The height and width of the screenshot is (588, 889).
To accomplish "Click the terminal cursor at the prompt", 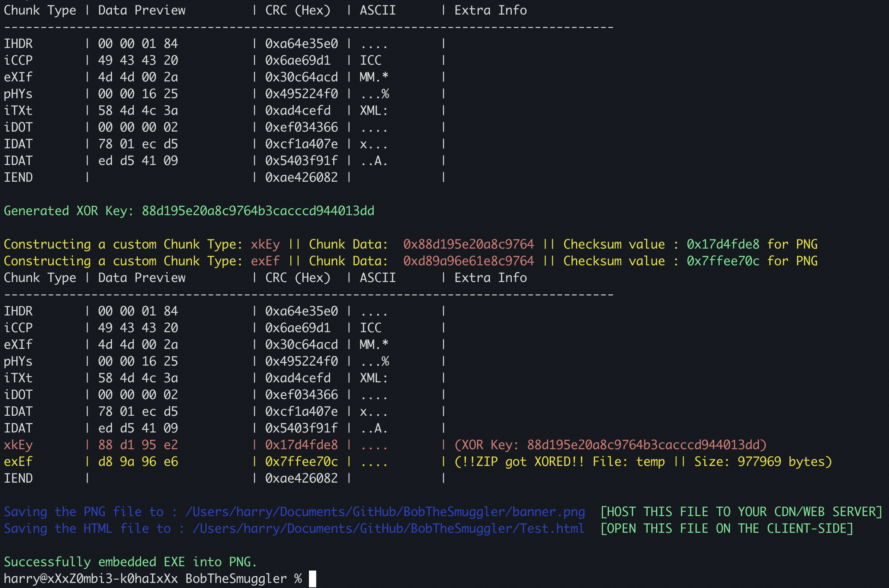I will (x=312, y=579).
